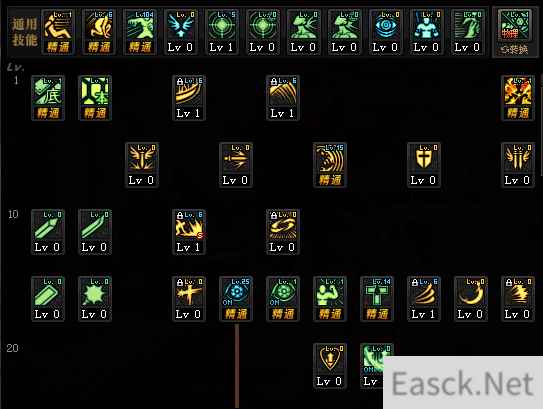Select the cyan winged arrow skill icon
The height and width of the screenshot is (409, 543).
(180, 32)
